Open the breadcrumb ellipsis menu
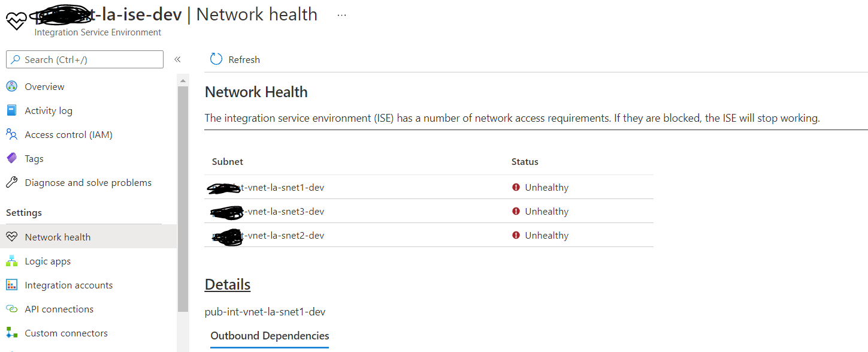The height and width of the screenshot is (352, 868). coord(341,15)
